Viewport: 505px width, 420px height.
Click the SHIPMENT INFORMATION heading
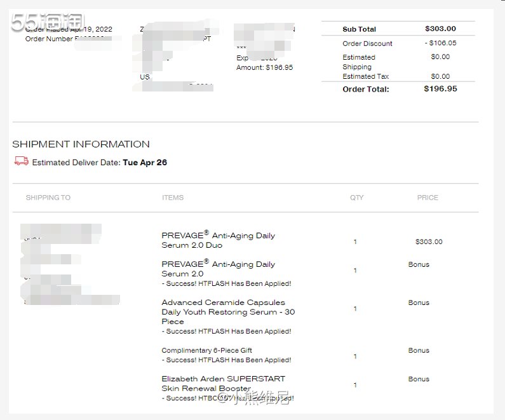(x=81, y=144)
